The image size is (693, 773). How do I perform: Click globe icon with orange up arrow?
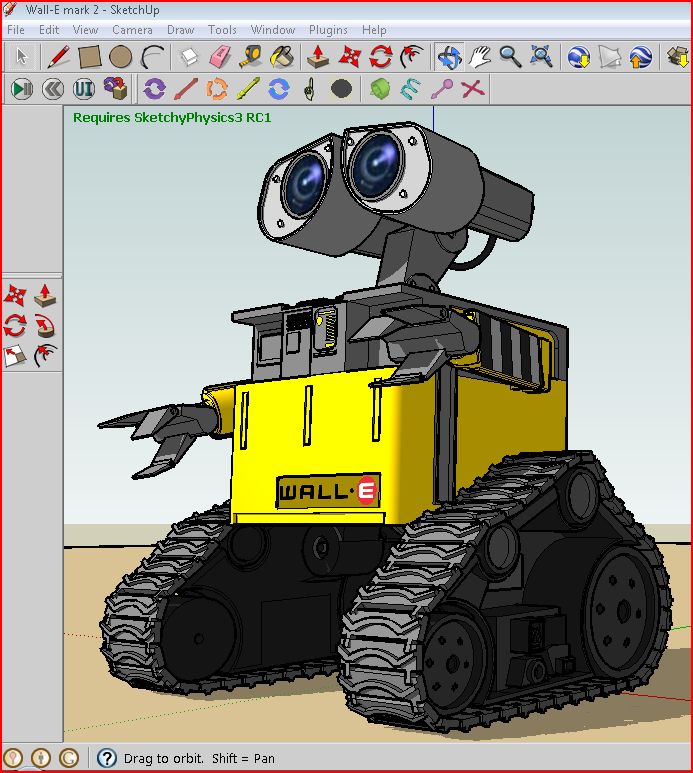[x=641, y=56]
